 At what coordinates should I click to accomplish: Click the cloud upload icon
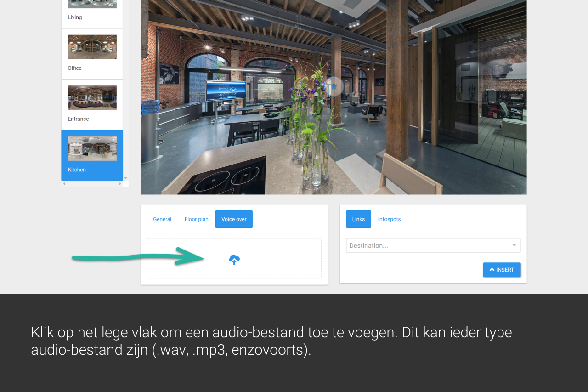tap(234, 260)
